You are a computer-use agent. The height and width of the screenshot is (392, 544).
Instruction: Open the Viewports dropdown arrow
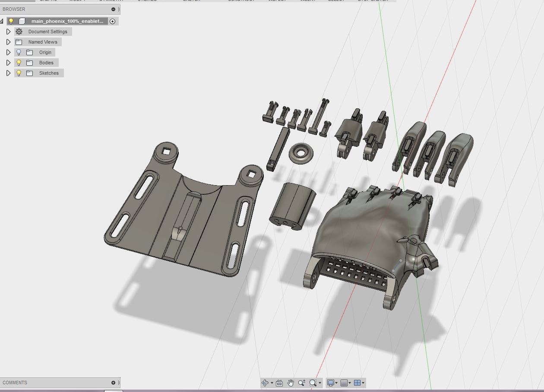click(363, 383)
